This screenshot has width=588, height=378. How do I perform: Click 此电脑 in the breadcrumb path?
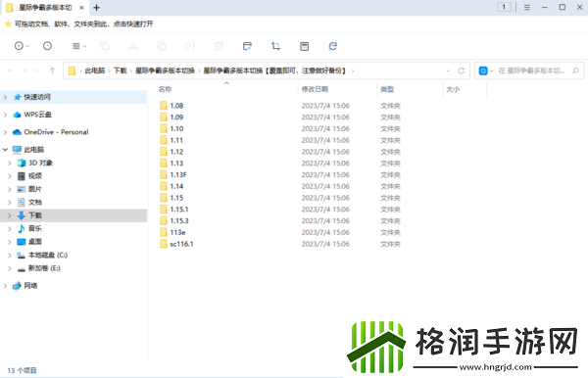click(95, 71)
